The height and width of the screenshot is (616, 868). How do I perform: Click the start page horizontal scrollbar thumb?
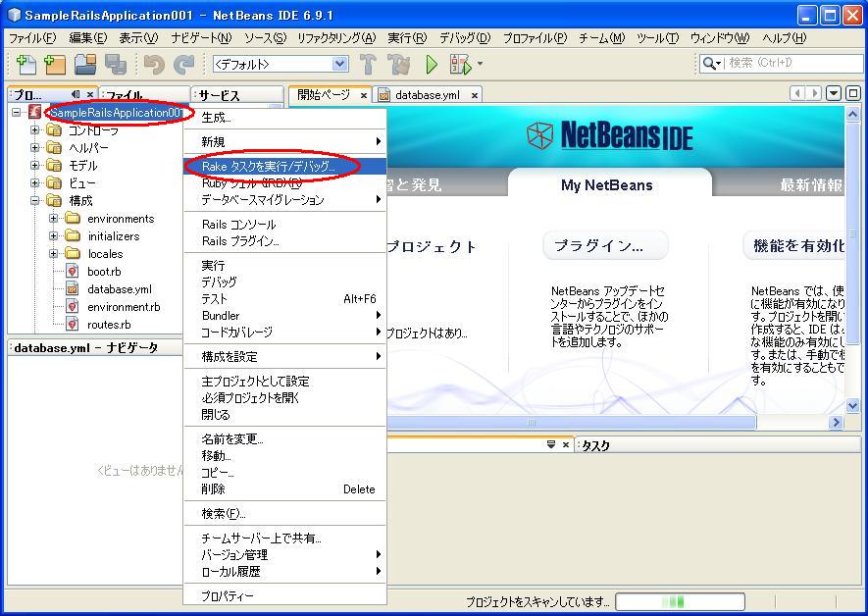coord(571,423)
